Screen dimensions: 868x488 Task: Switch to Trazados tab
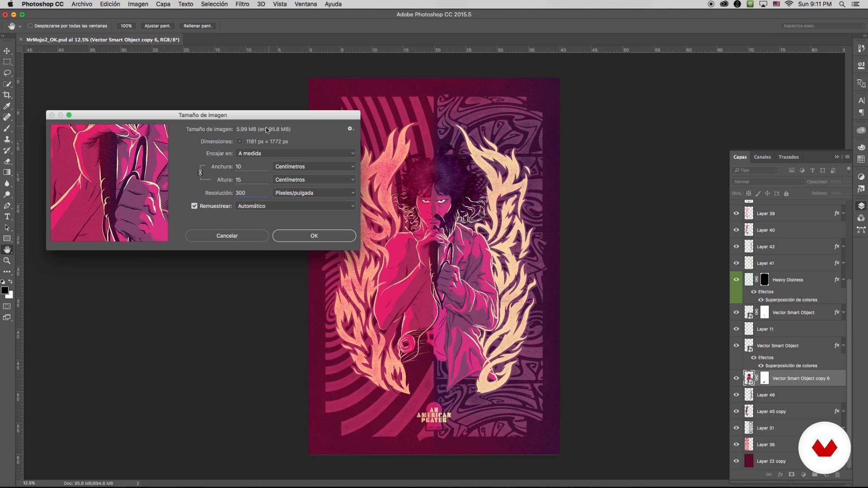788,157
